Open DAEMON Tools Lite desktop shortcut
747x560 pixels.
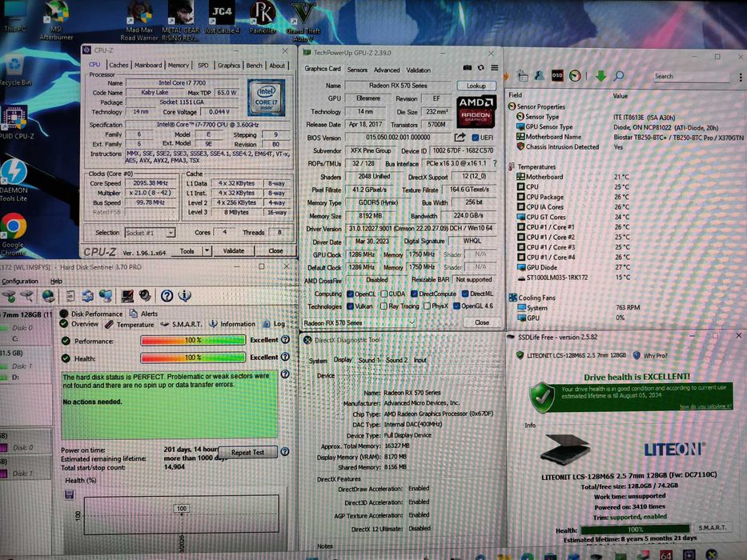(x=14, y=180)
